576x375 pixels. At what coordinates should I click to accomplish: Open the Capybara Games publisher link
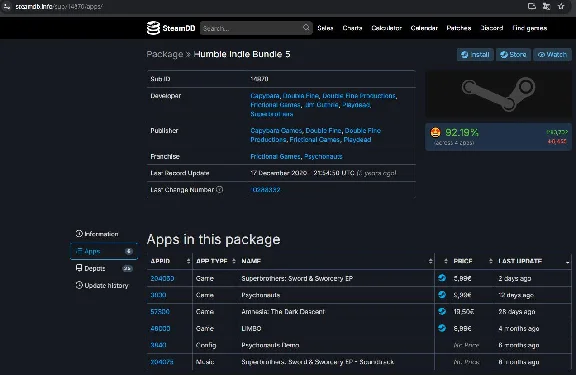tap(276, 130)
